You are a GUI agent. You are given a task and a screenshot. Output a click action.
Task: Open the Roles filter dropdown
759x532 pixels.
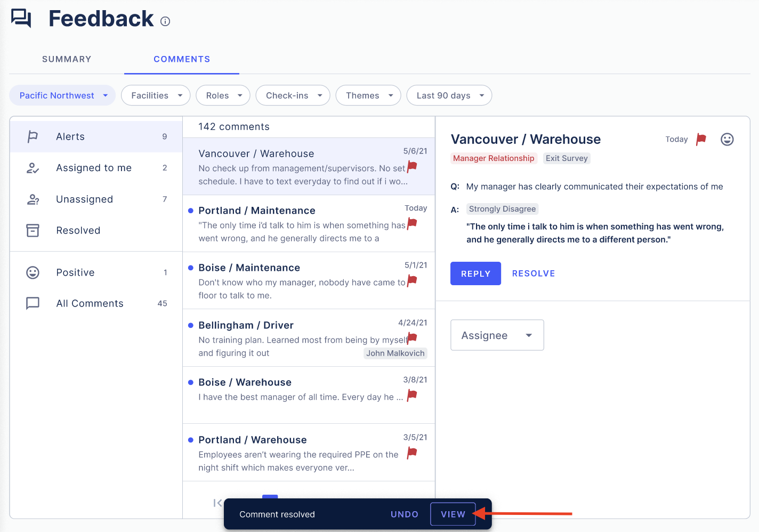tap(223, 95)
